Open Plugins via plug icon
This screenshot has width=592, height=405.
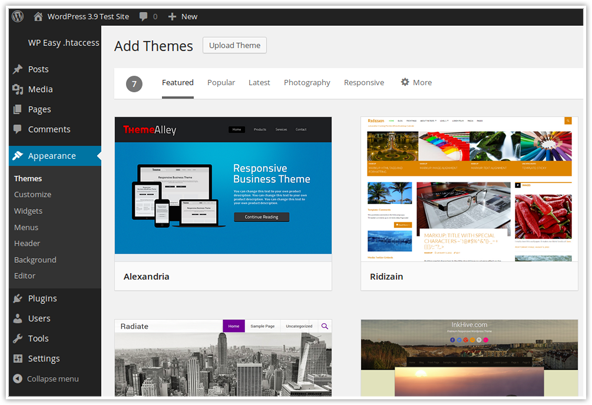(x=17, y=299)
